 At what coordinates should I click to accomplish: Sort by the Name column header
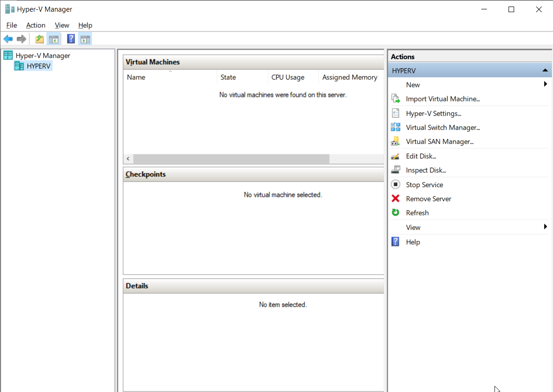click(136, 77)
